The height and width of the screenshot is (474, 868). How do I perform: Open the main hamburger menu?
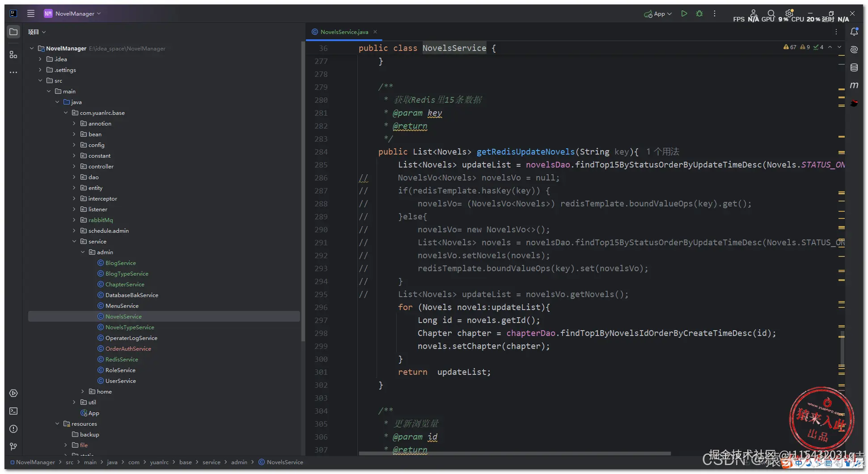(x=31, y=13)
